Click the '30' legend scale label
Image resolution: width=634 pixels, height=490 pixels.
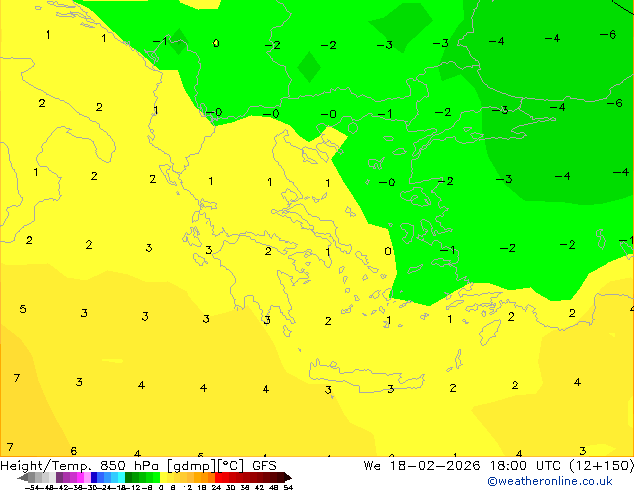[x=230, y=488]
